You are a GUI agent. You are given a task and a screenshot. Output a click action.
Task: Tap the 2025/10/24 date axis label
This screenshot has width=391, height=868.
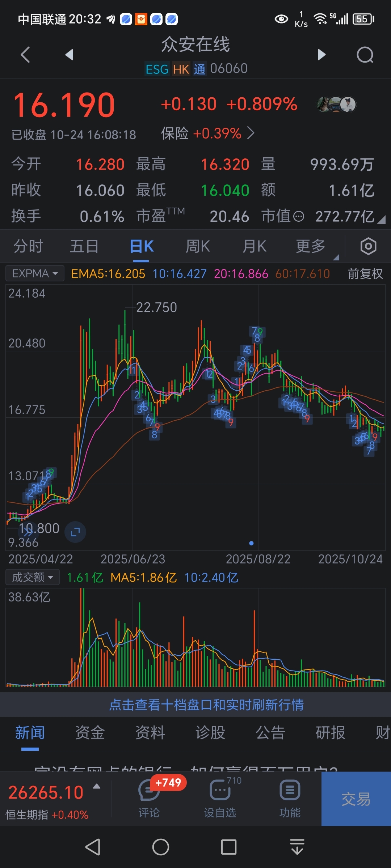[350, 559]
